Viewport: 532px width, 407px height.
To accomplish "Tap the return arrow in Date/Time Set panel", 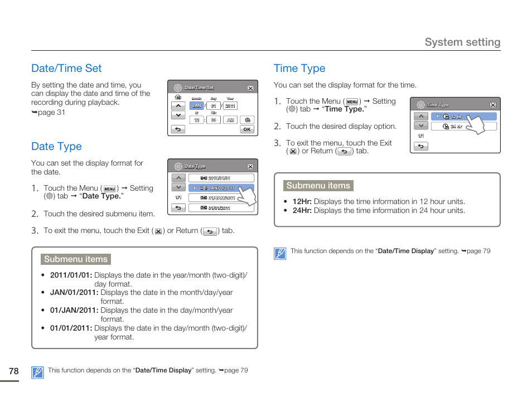I will pyautogui.click(x=178, y=129).
